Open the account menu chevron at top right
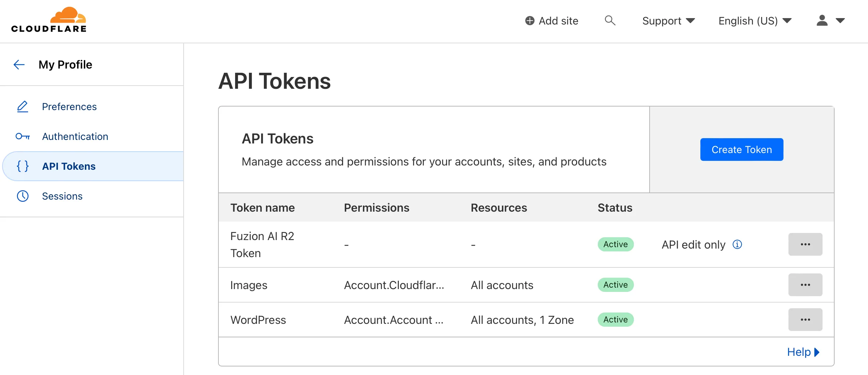Screen dimensions: 868x375 pos(841,21)
